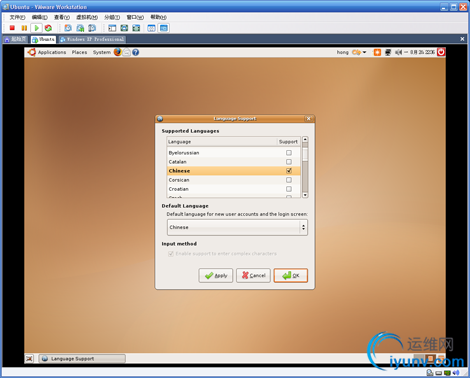This screenshot has height=378, width=470.
Task: Check the Croatian support checkbox
Action: 289,189
